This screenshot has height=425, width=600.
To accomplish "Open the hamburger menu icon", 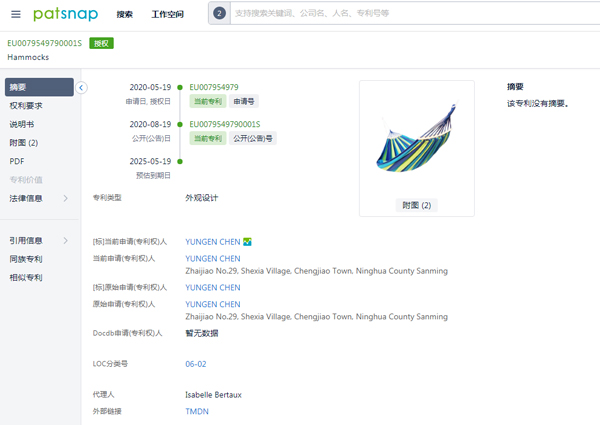I will 16,15.
